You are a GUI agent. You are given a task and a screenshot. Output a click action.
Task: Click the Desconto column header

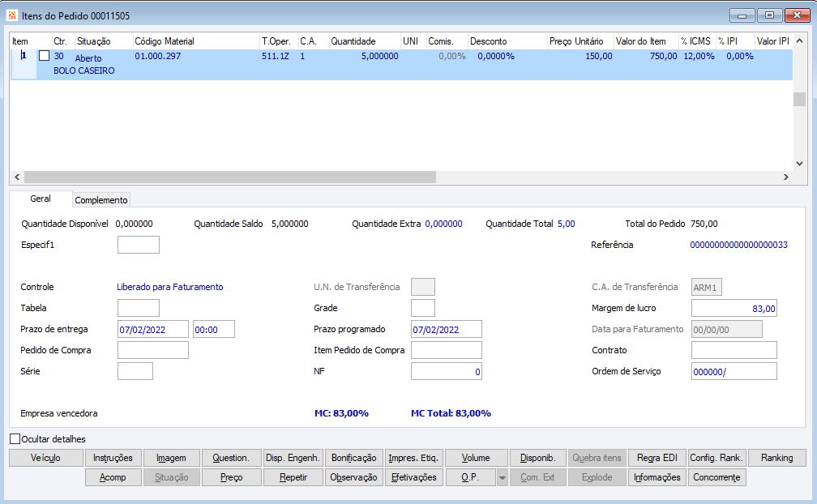507,41
